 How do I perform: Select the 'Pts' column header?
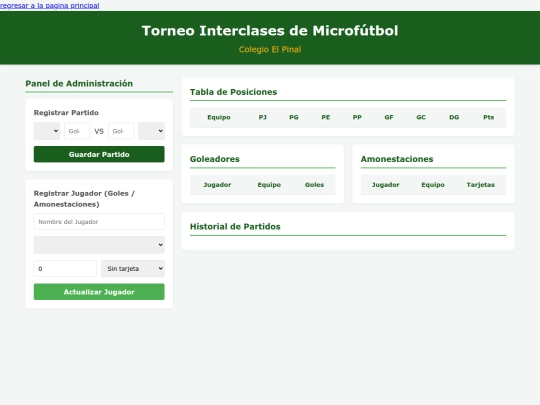(488, 117)
